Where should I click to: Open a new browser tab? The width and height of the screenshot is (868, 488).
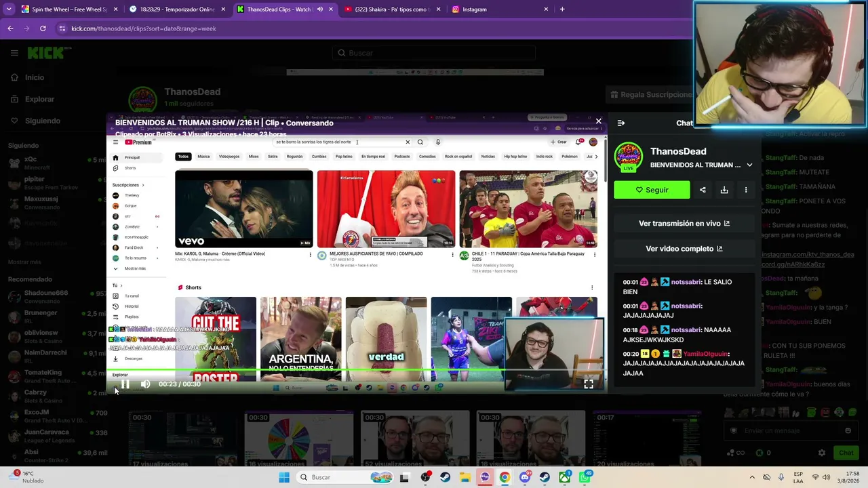(x=562, y=9)
